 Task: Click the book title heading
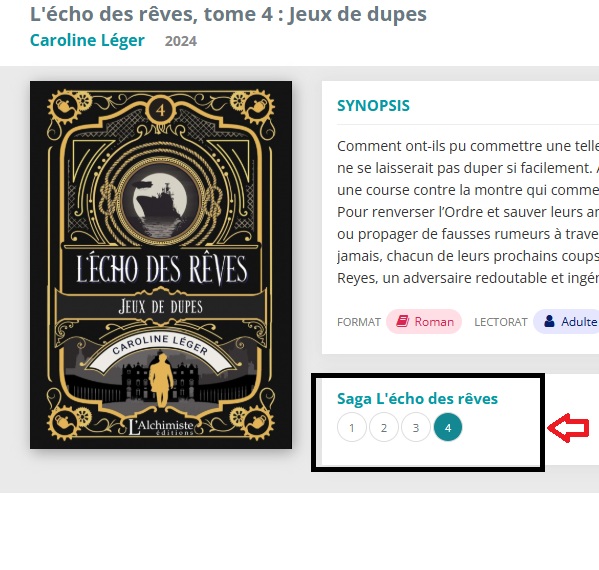(228, 14)
